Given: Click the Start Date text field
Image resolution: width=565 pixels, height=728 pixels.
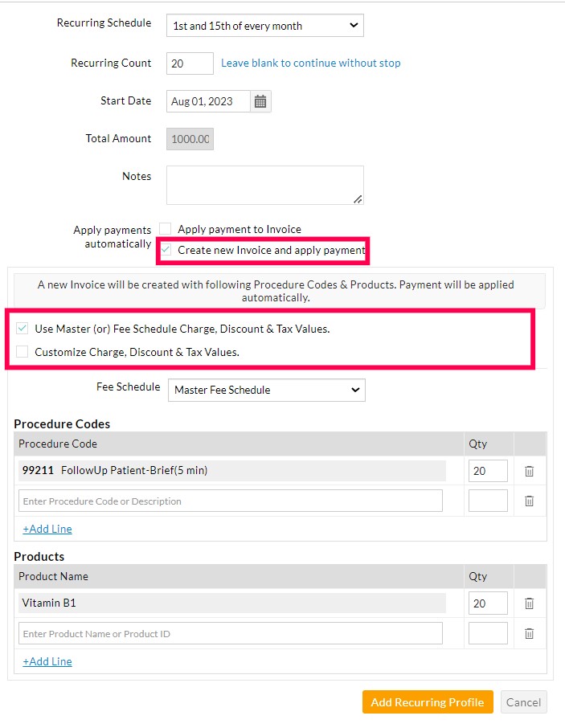Looking at the screenshot, I should click(208, 101).
